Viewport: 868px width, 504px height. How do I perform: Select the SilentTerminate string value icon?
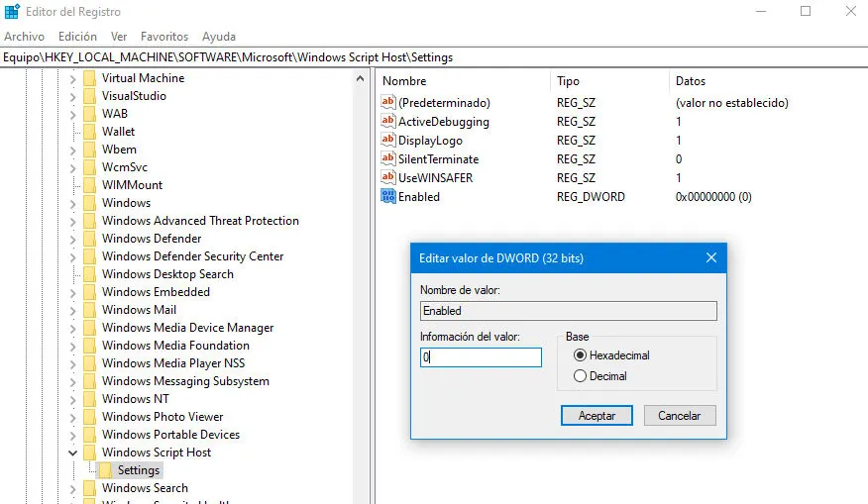(x=388, y=158)
